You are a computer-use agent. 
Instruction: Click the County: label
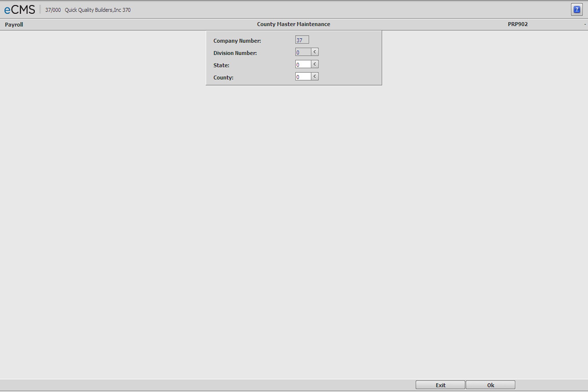pos(223,78)
